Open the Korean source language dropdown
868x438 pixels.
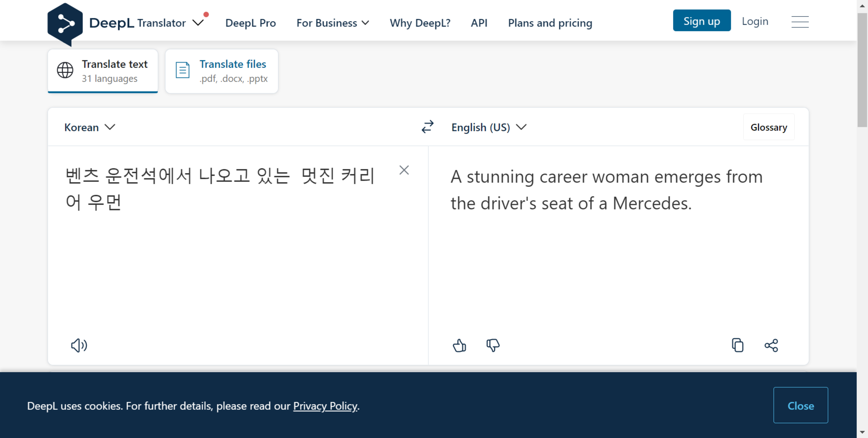click(90, 127)
